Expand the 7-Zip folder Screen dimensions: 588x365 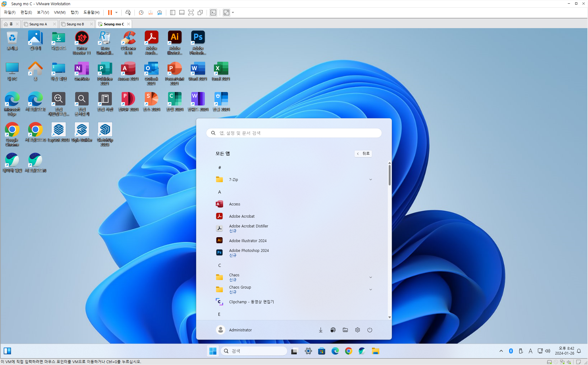tap(370, 179)
